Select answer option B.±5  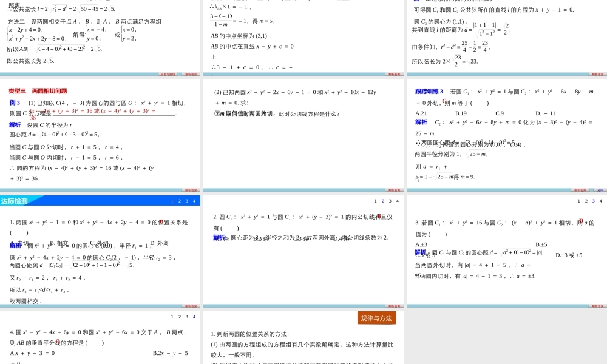[541, 244]
